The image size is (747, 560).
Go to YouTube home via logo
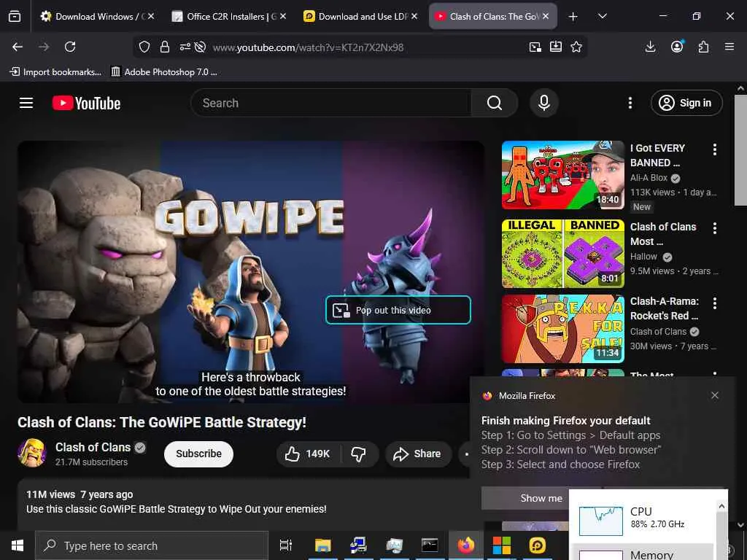point(86,104)
